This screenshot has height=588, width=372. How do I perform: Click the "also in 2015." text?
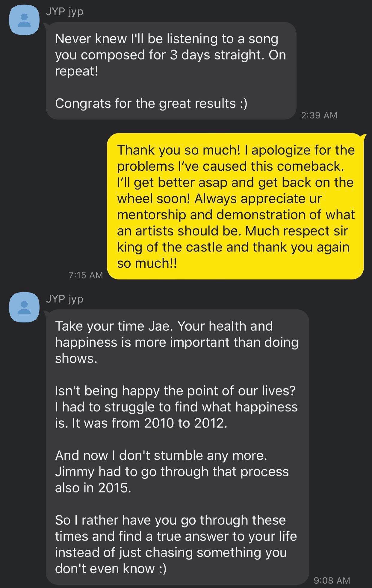pyautogui.click(x=93, y=488)
